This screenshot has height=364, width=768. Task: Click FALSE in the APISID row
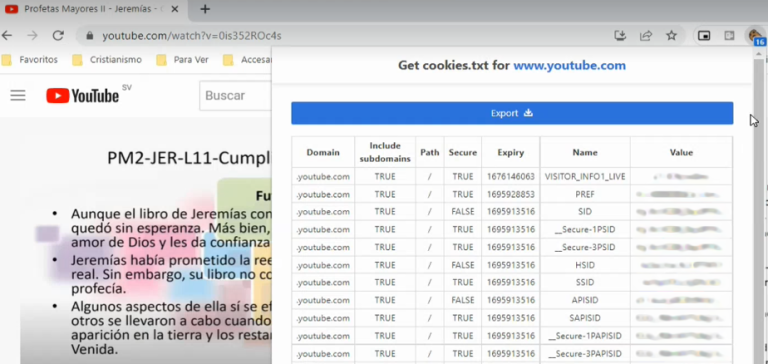[x=463, y=300]
